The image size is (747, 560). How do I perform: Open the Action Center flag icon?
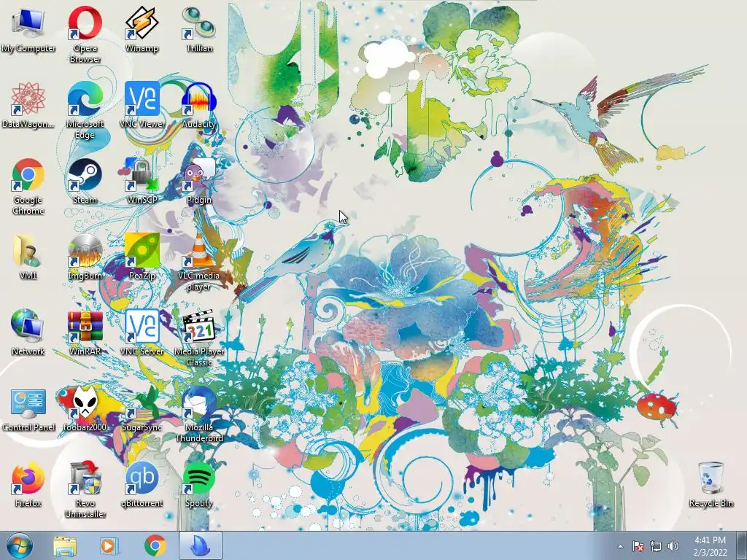coord(638,546)
